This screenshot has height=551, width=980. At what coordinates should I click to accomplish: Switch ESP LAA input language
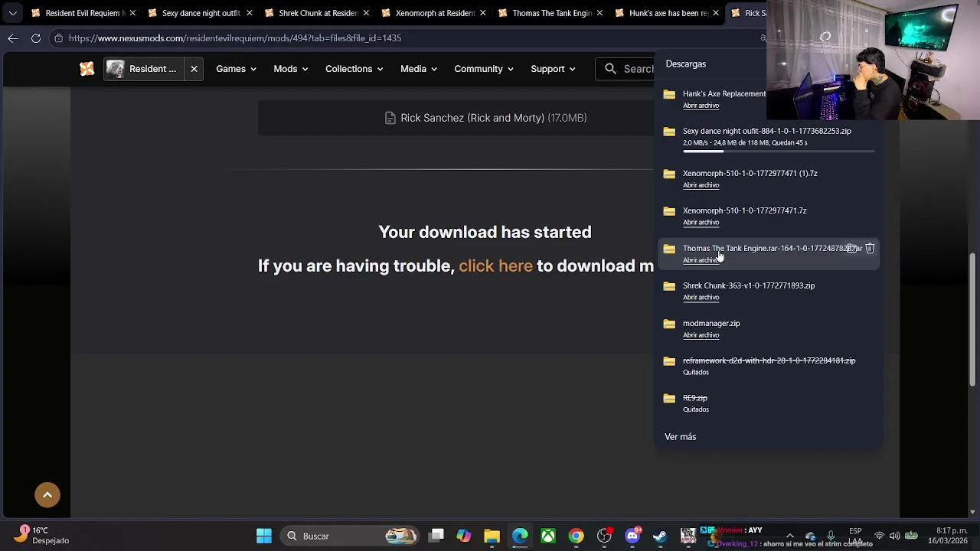855,536
